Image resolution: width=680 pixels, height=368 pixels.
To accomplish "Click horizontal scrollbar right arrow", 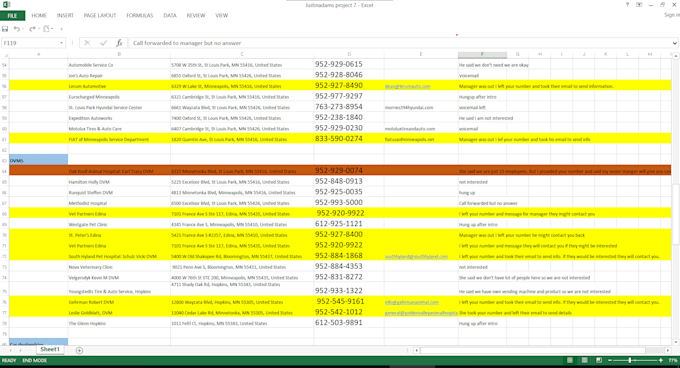I will tap(668, 350).
